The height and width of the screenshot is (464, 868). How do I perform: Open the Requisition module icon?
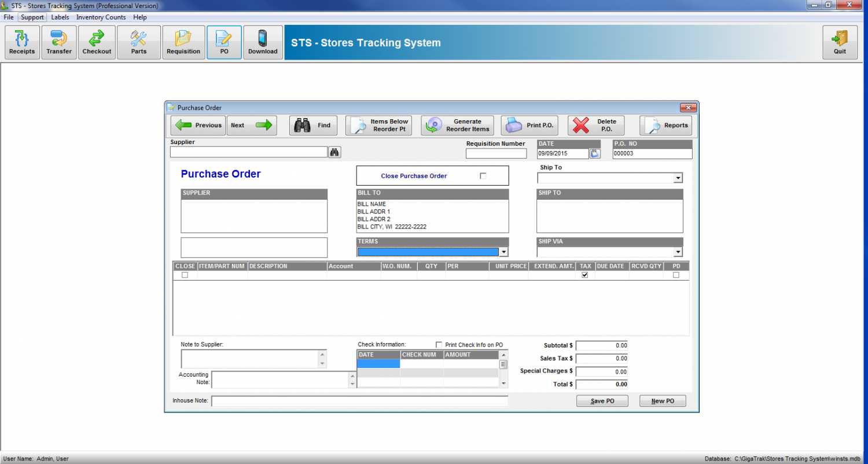[183, 42]
